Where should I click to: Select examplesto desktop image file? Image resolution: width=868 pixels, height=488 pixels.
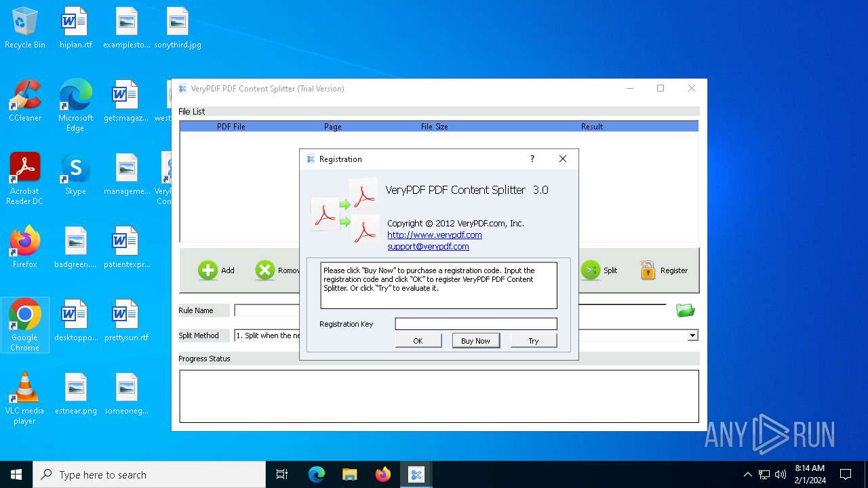pyautogui.click(x=126, y=28)
